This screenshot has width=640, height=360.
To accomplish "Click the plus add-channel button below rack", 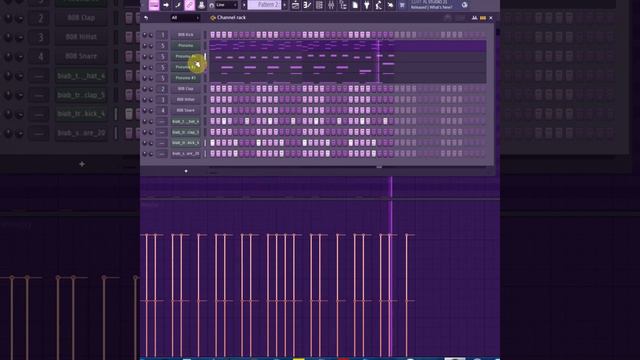I will pyautogui.click(x=186, y=171).
